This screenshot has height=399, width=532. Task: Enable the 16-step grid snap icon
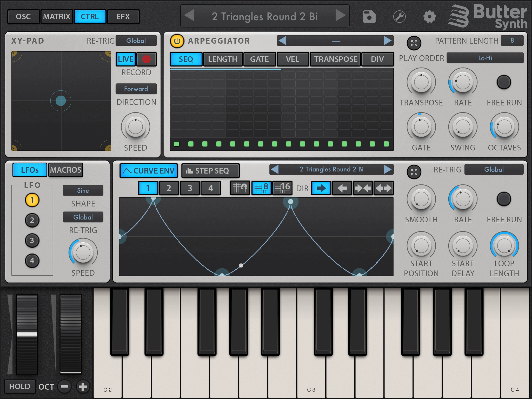point(282,188)
